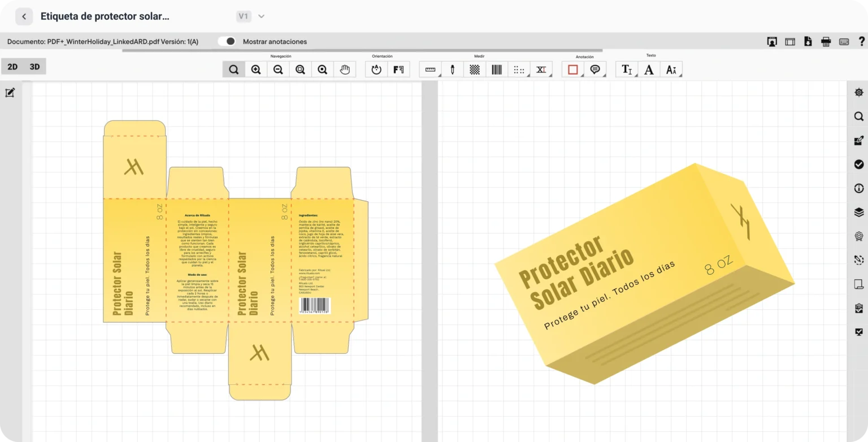868x442 pixels.
Task: Select the ruler measure tool
Action: pos(430,70)
